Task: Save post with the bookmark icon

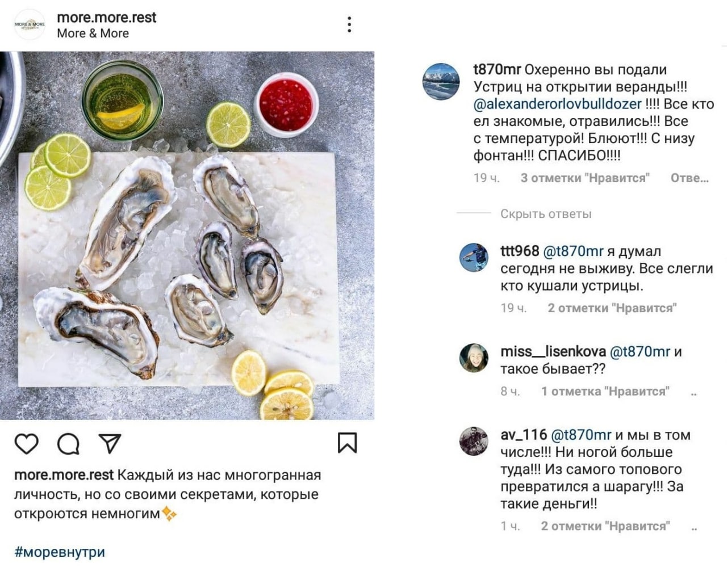Action: [x=347, y=443]
